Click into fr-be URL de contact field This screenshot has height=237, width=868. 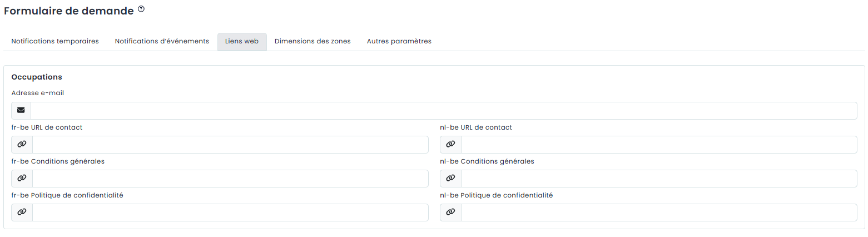point(230,145)
